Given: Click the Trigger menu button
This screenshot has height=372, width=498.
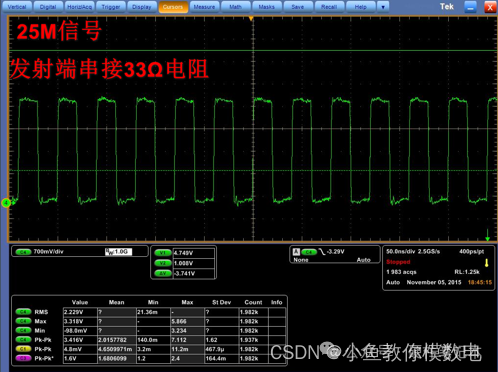Looking at the screenshot, I should pyautogui.click(x=111, y=7).
